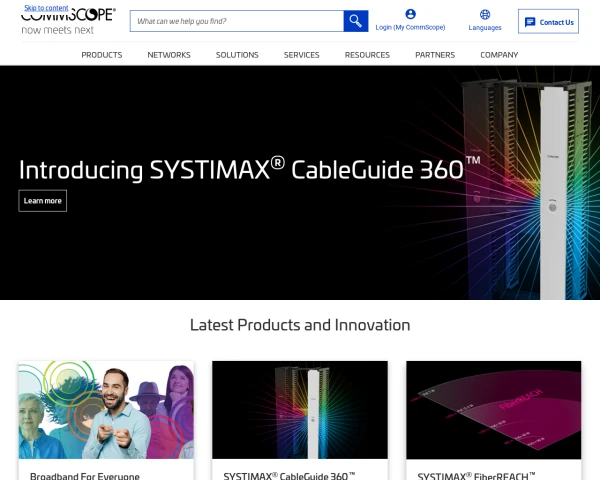Click the Learn more button

(x=43, y=201)
